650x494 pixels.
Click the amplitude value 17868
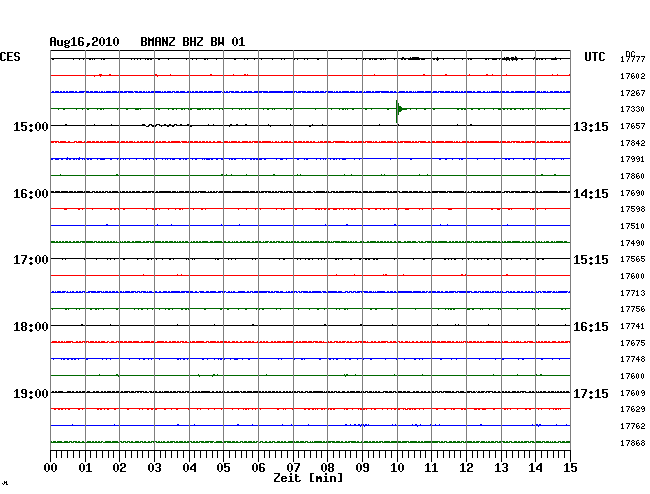pos(633,443)
